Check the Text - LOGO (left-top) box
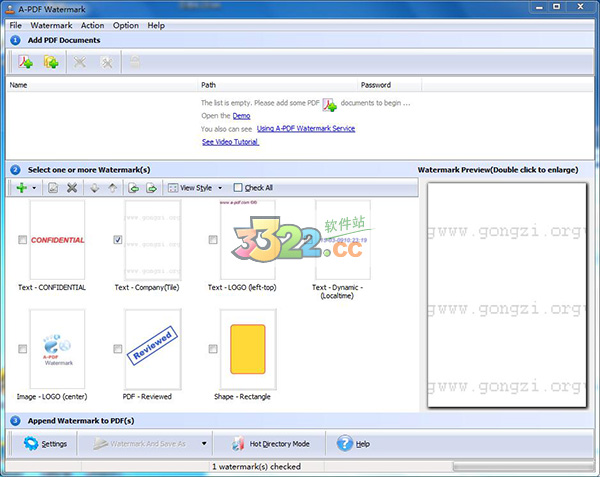Image resolution: width=600 pixels, height=477 pixels. pyautogui.click(x=213, y=240)
